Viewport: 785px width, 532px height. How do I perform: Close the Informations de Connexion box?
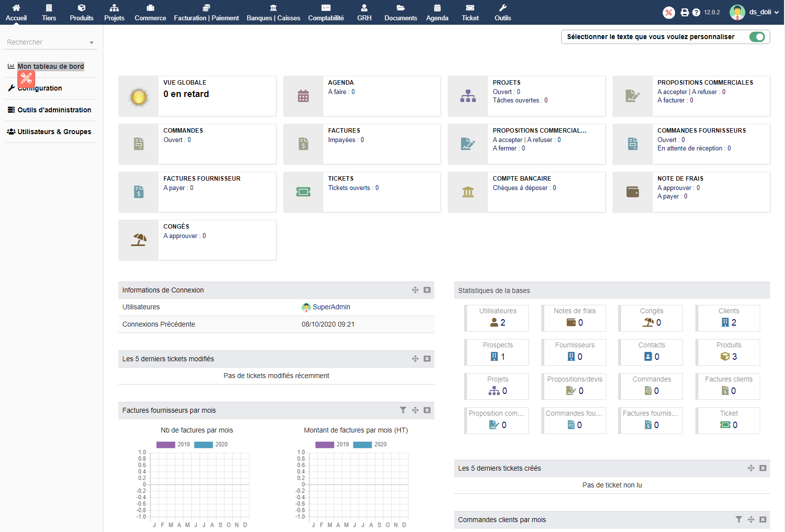pyautogui.click(x=427, y=290)
